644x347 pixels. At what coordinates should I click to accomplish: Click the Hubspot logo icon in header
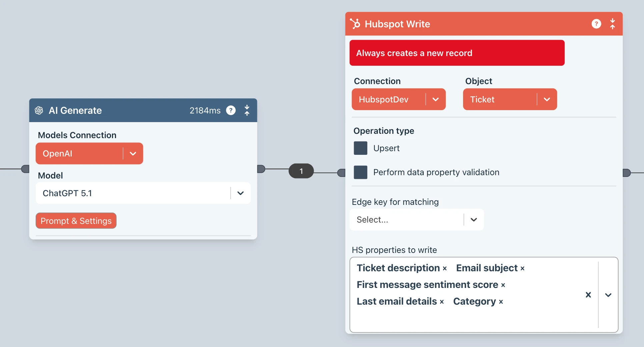pyautogui.click(x=355, y=24)
